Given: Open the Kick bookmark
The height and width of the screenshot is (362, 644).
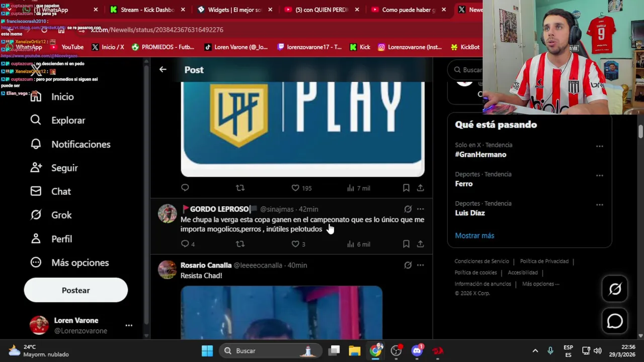Looking at the screenshot, I should pos(360,47).
